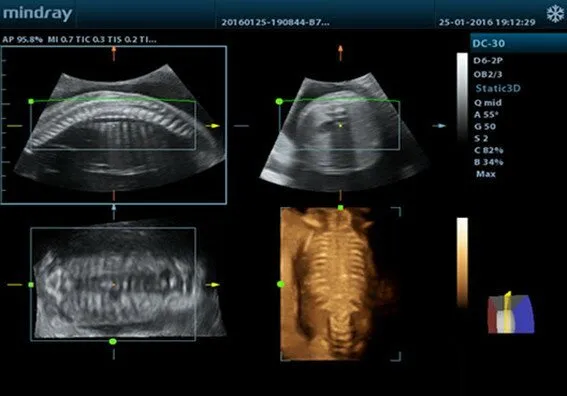This screenshot has height=396, width=567.
Task: Click the blue arrow beside axial view
Action: (439, 126)
